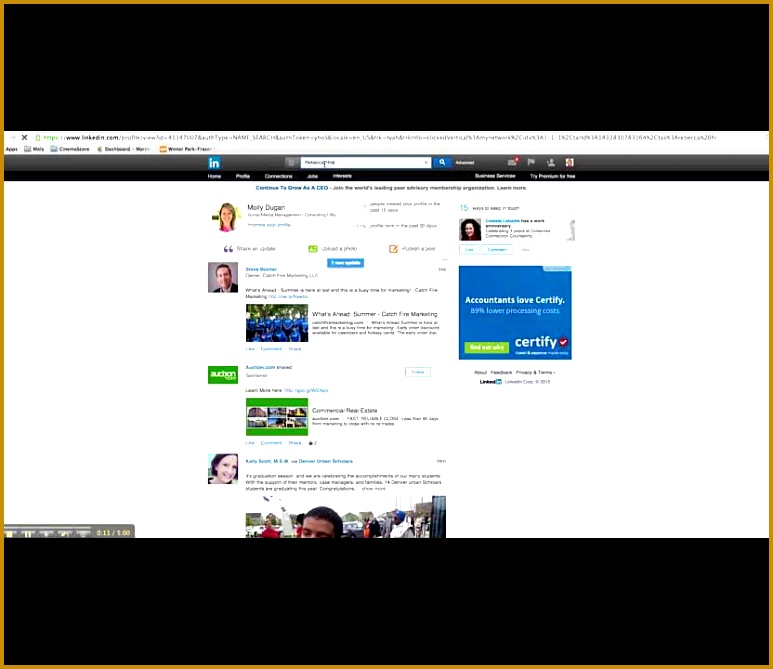Open the notifications flag icon
This screenshot has height=669, width=773.
click(x=531, y=162)
